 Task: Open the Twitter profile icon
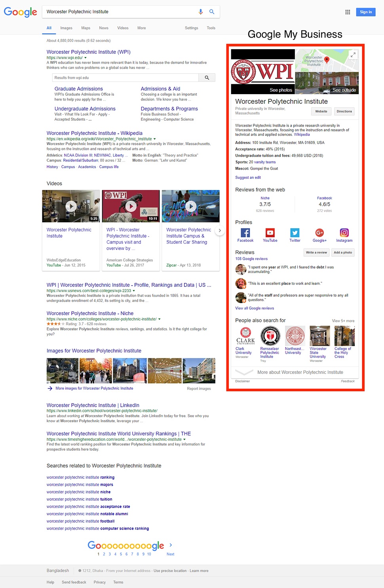click(295, 233)
